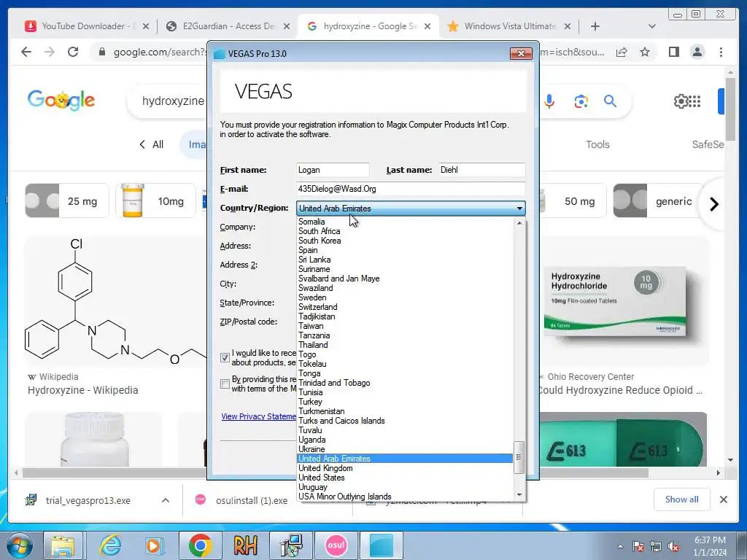Screen dimensions: 747x560
Task: Collapse the Country/Region combo box
Action: [519, 209]
